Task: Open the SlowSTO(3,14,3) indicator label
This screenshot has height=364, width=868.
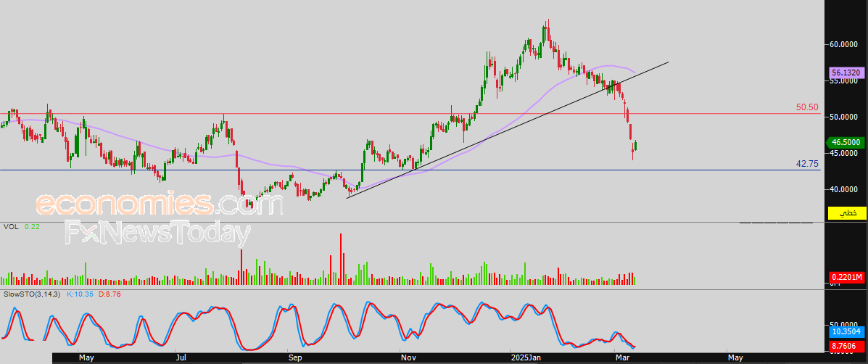Action: (32, 294)
